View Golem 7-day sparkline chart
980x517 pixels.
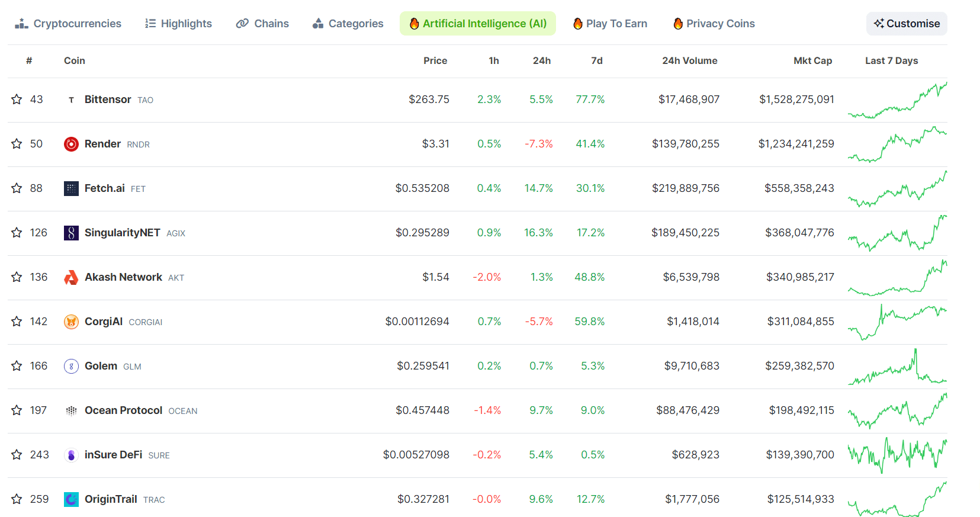[x=897, y=367]
